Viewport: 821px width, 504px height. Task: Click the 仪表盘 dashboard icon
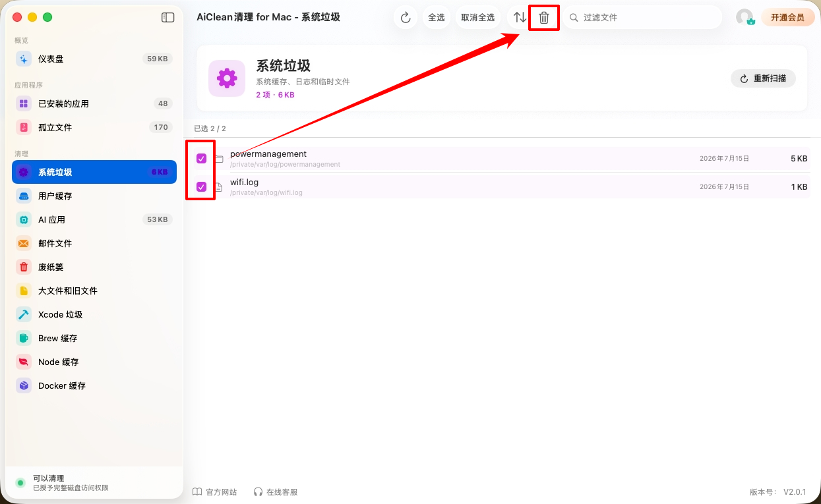click(24, 59)
